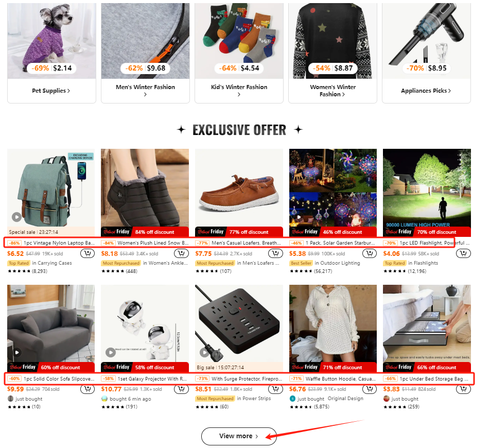Open the Men's Winter Fashion category
The width and height of the screenshot is (490, 448).
145,90
